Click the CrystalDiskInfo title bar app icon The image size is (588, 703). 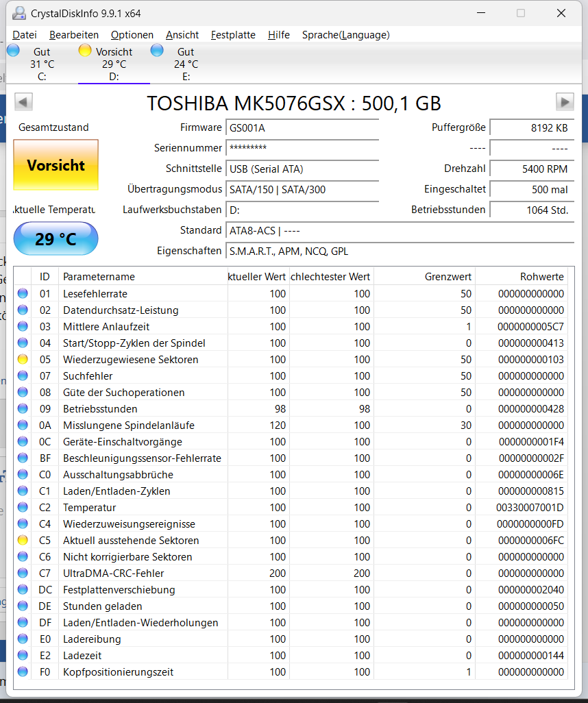(x=19, y=14)
